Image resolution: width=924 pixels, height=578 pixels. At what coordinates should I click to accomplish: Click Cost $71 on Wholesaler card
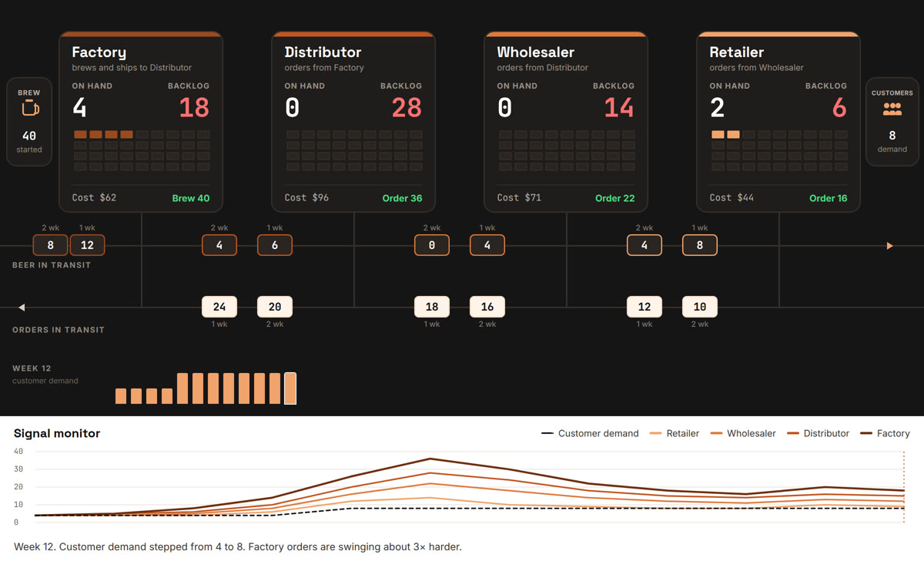(519, 197)
